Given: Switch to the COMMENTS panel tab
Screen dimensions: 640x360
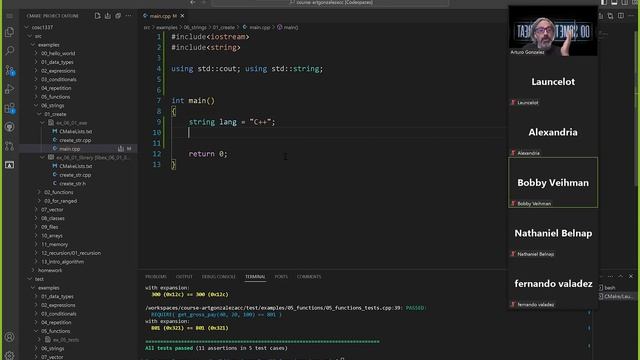Looking at the screenshot, I should [x=309, y=276].
